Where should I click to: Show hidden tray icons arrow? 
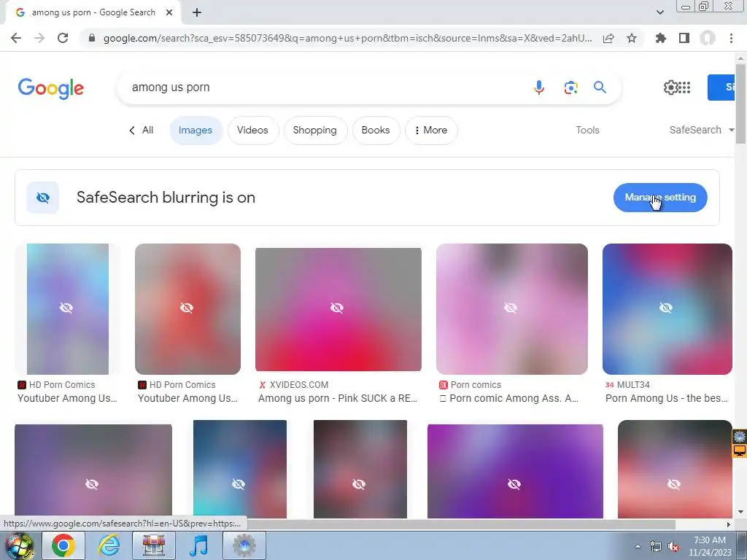point(638,547)
